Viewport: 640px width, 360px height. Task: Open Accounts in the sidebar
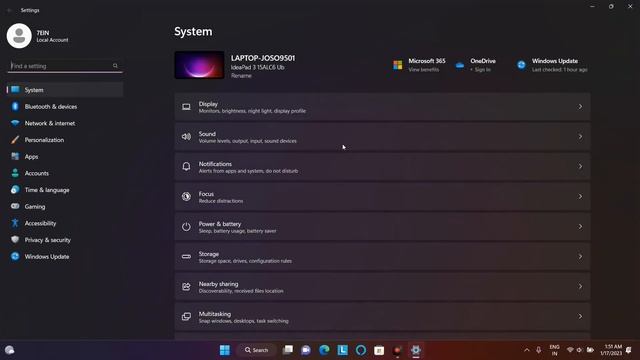65,173
